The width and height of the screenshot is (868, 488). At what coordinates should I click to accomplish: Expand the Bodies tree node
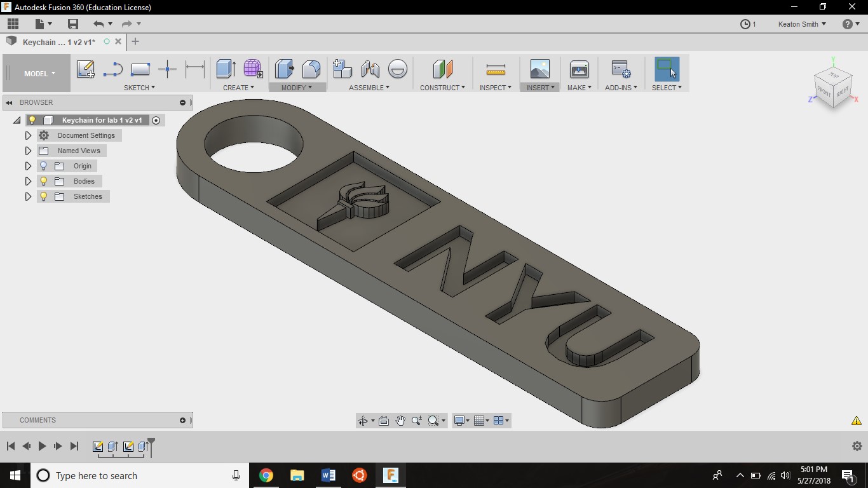click(x=28, y=181)
